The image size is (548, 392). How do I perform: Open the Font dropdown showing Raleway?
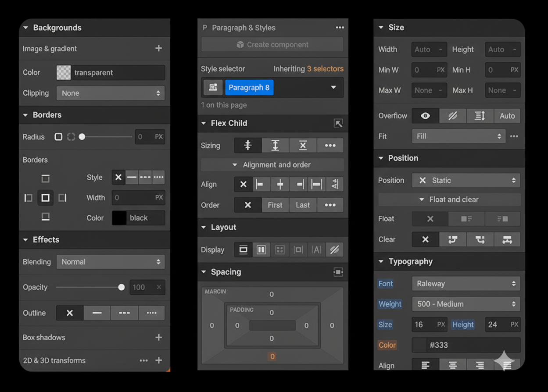(x=466, y=284)
